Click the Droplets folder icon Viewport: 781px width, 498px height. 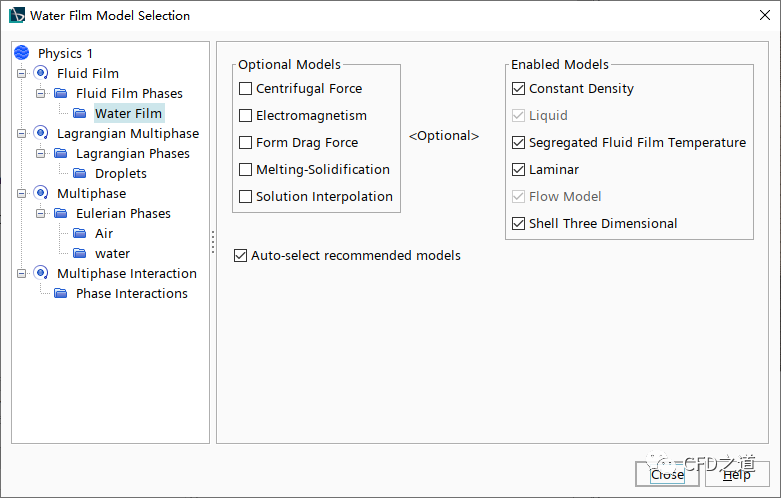point(79,173)
